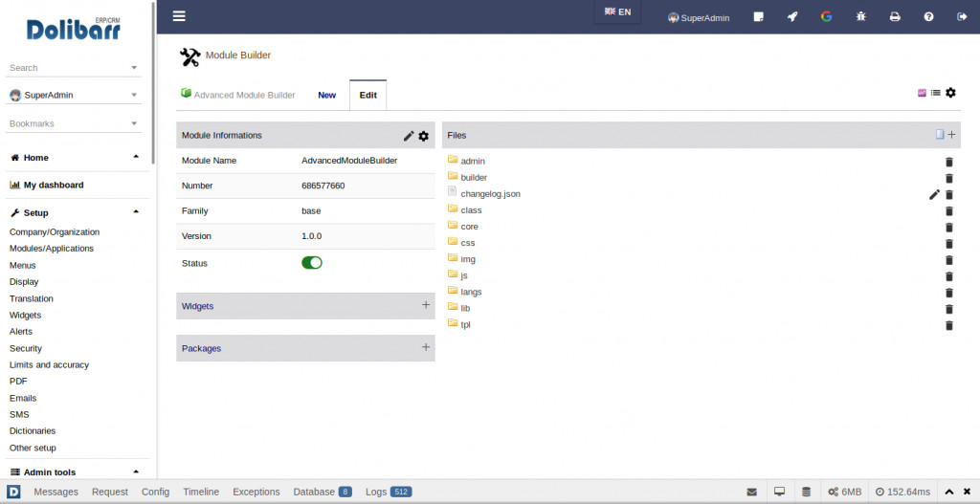Click new file icon in Files header
Image resolution: width=980 pixels, height=504 pixels.
[x=940, y=134]
